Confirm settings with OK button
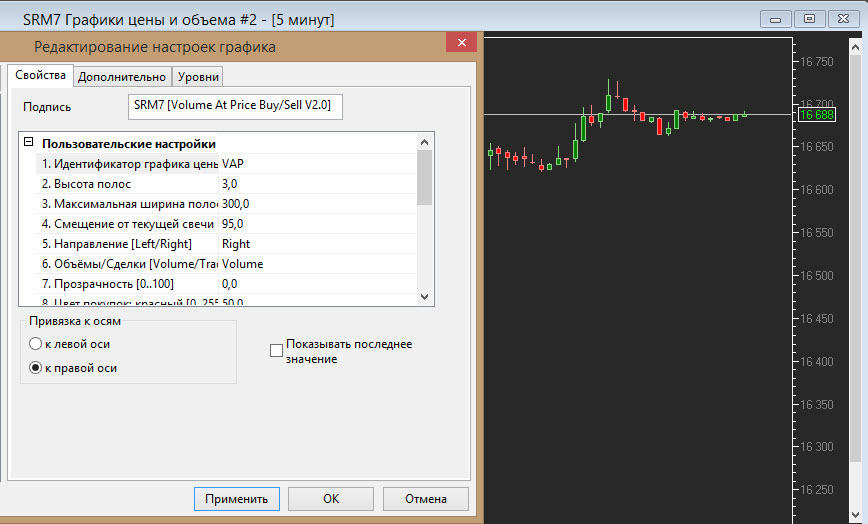The width and height of the screenshot is (868, 524). click(331, 498)
